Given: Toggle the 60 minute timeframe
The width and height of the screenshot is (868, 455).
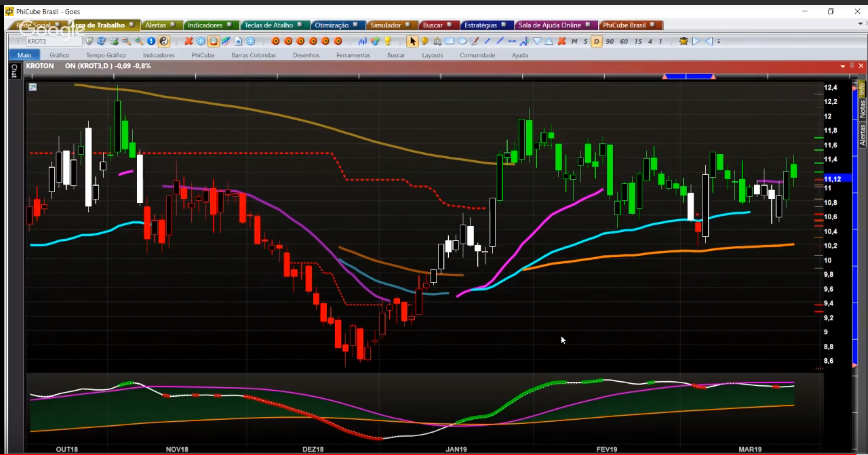Looking at the screenshot, I should click(x=624, y=42).
